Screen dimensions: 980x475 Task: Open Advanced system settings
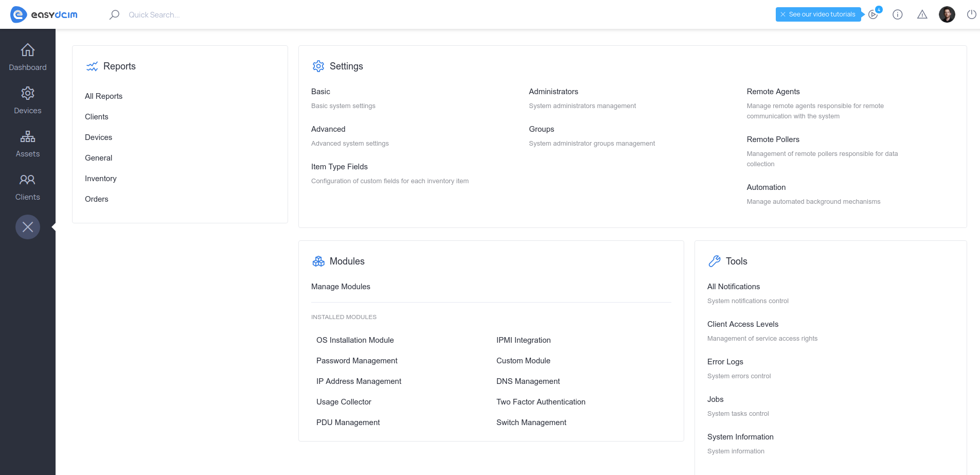[328, 129]
